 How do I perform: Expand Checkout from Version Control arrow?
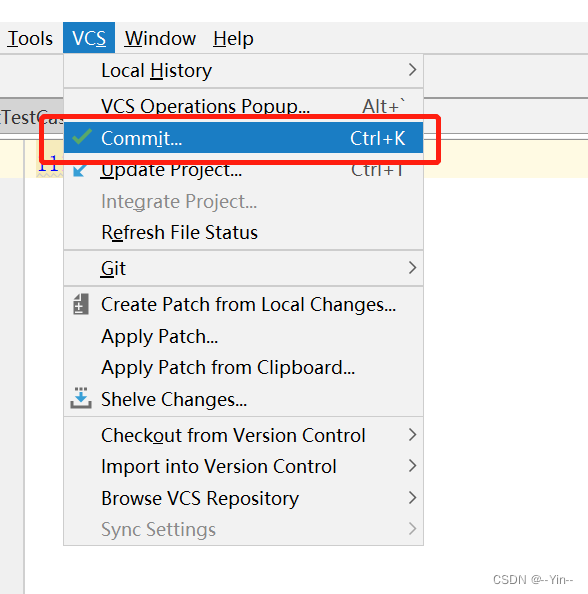pyautogui.click(x=413, y=435)
